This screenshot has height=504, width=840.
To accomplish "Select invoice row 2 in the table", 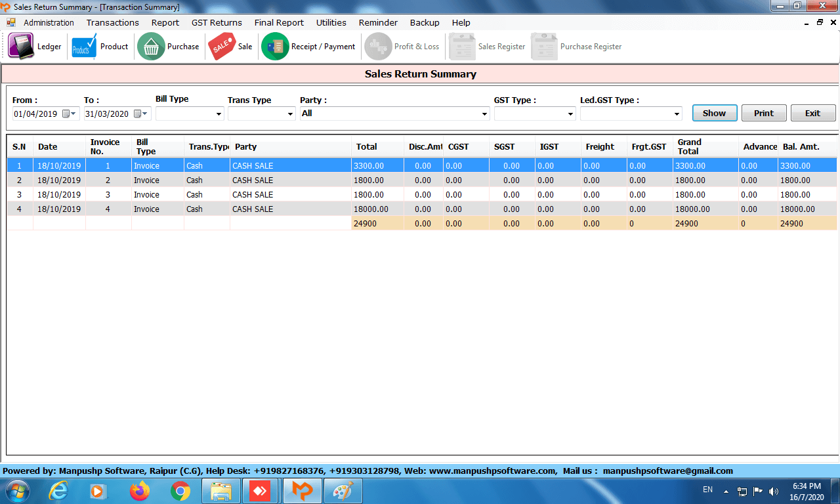I will pyautogui.click(x=422, y=180).
